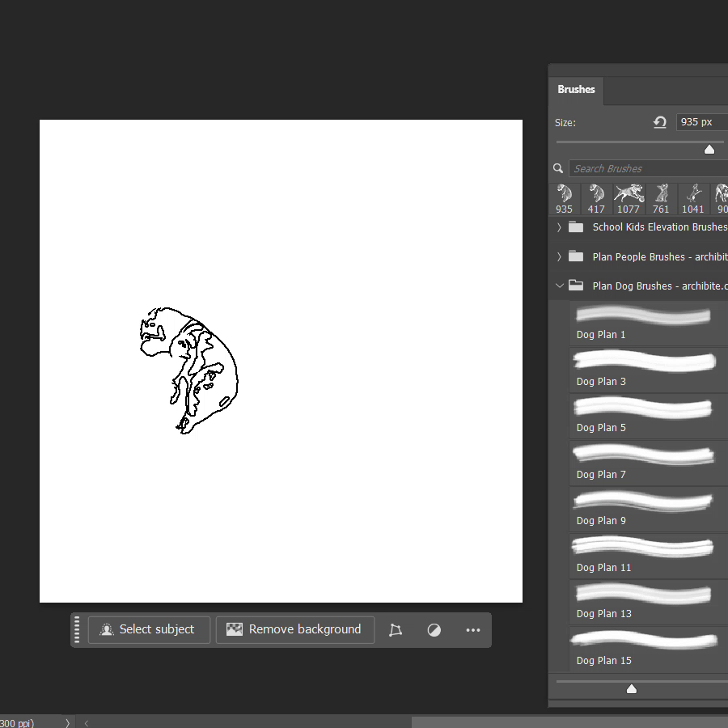Click the Remove background button
This screenshot has width=728, height=728.
tap(295, 630)
